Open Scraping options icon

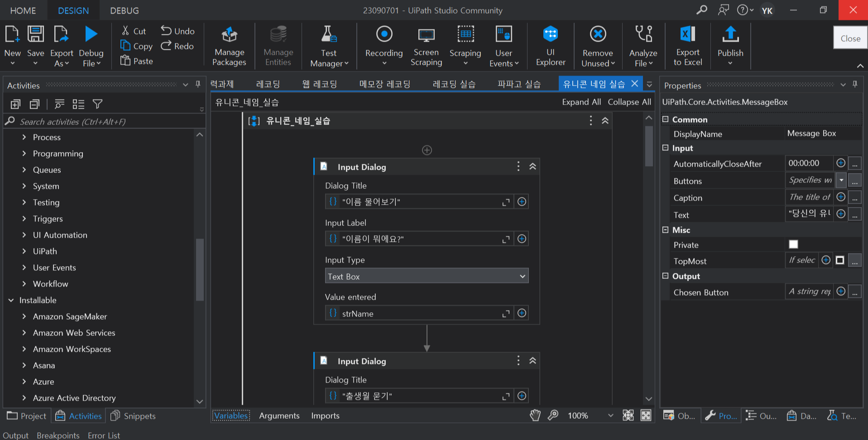point(465,34)
